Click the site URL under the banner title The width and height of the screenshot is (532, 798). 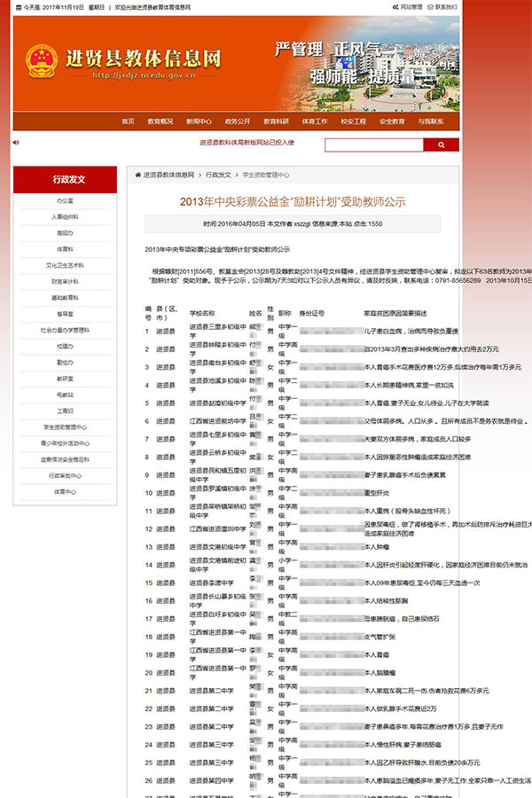(x=144, y=75)
